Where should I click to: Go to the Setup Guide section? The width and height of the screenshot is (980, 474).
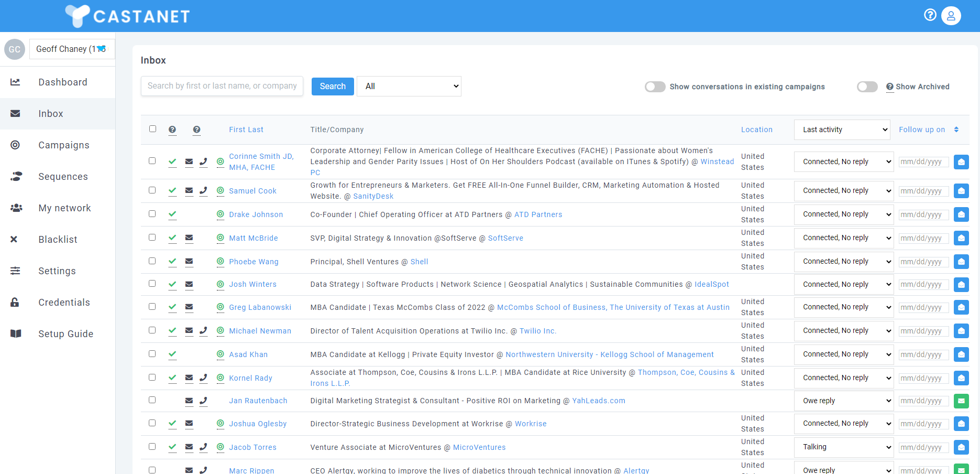click(x=65, y=333)
